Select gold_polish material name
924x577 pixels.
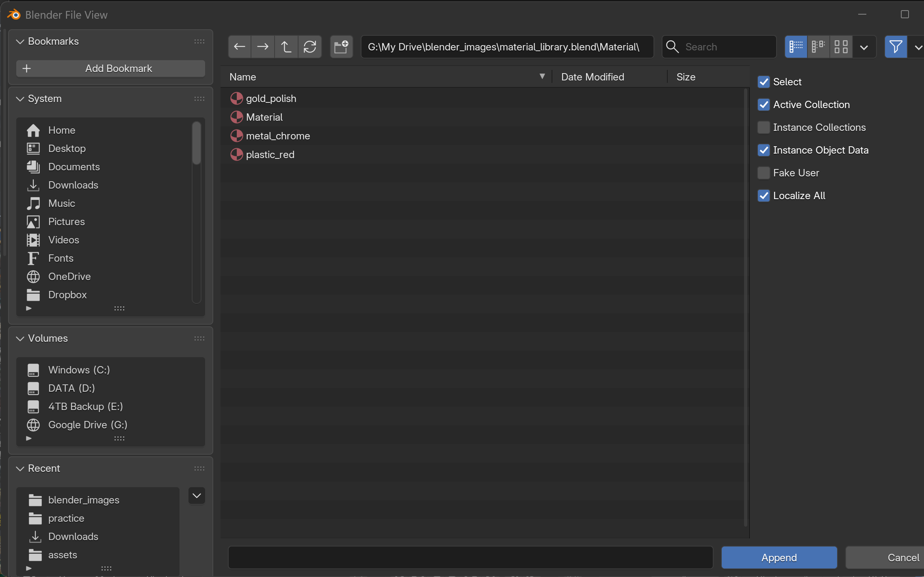pos(271,98)
